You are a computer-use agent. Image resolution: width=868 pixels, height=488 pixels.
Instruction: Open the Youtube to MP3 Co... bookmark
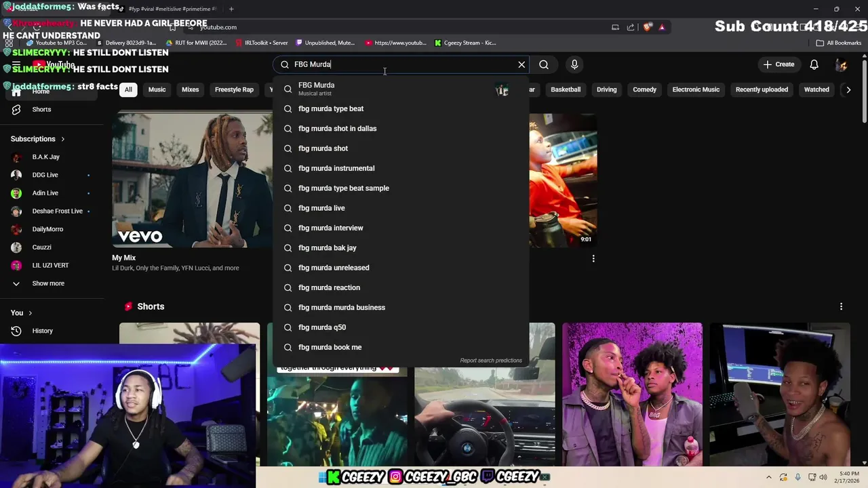[56, 43]
